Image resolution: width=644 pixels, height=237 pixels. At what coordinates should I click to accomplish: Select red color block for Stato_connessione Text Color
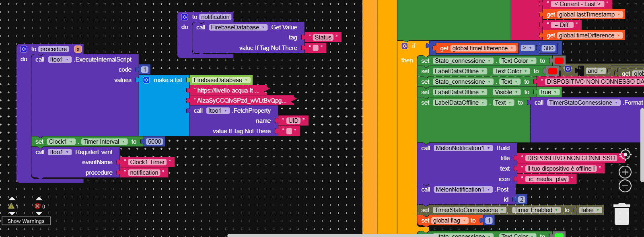pyautogui.click(x=559, y=61)
